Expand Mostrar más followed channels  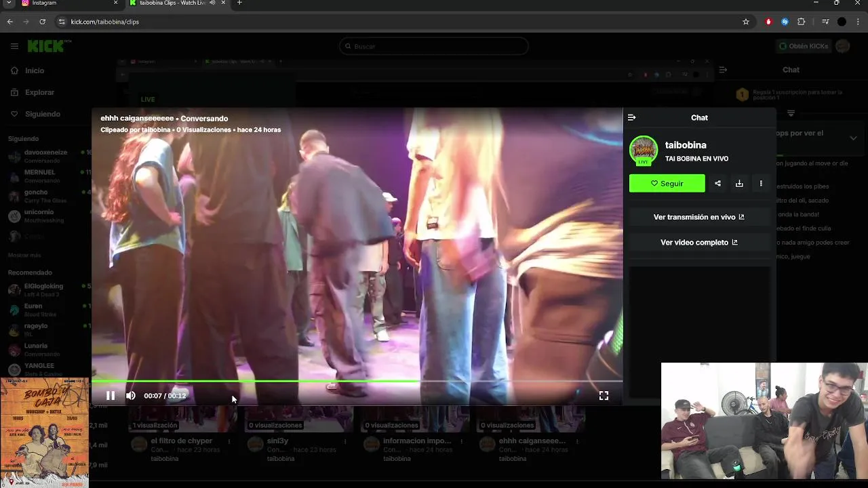coord(24,255)
